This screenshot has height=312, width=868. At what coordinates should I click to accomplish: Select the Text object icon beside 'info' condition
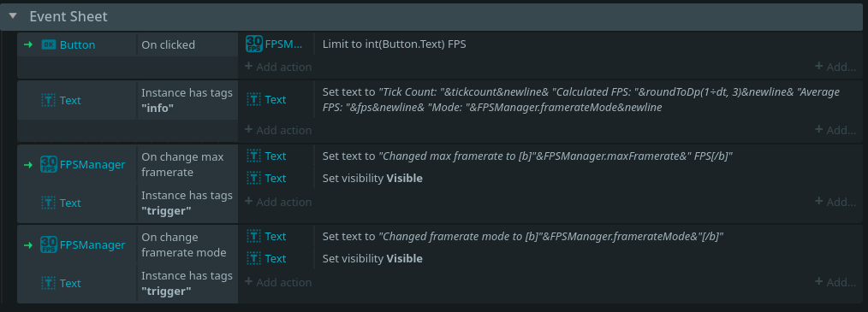coord(49,100)
